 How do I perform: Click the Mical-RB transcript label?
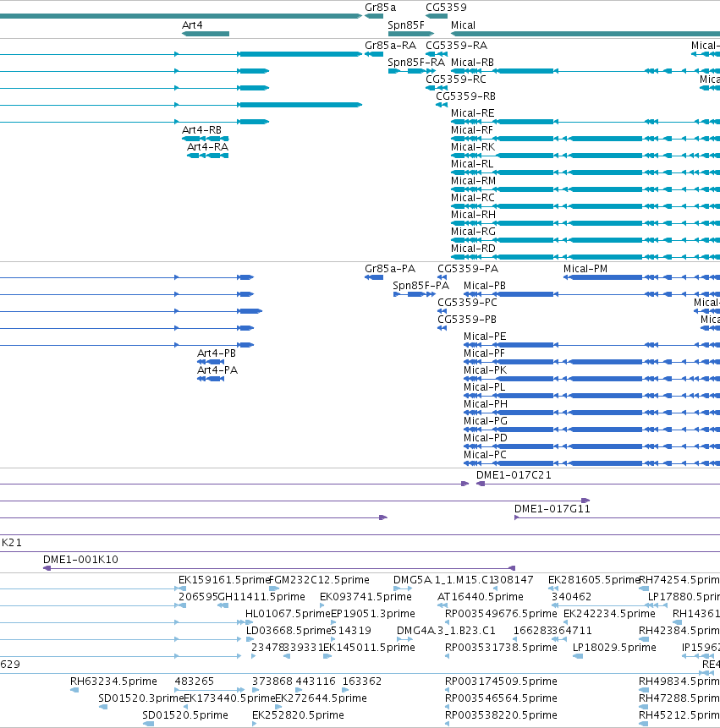[x=472, y=63]
